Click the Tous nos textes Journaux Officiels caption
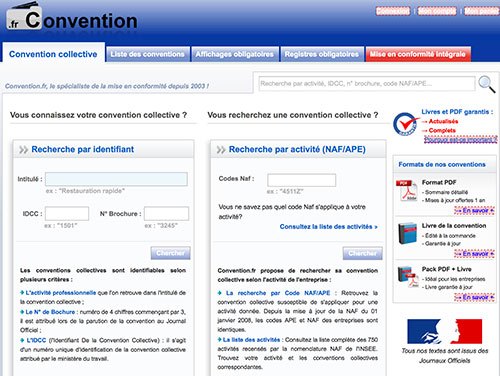 coord(445,356)
